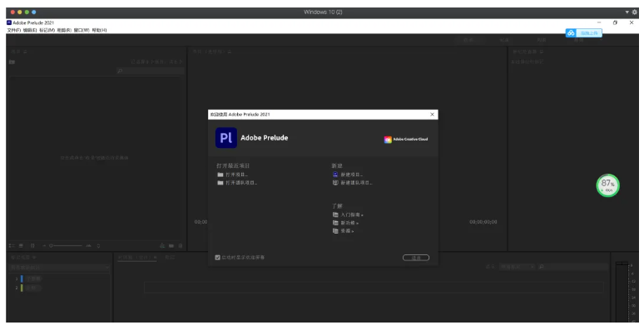Viewport: 644px width, 330px height.
Task: Expand the marker type dropdown in marker panel
Action: tap(60, 267)
